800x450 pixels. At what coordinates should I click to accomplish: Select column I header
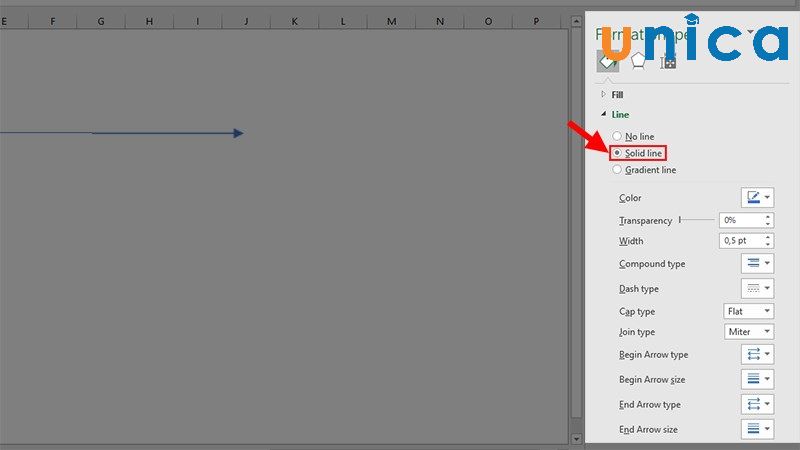coord(197,21)
